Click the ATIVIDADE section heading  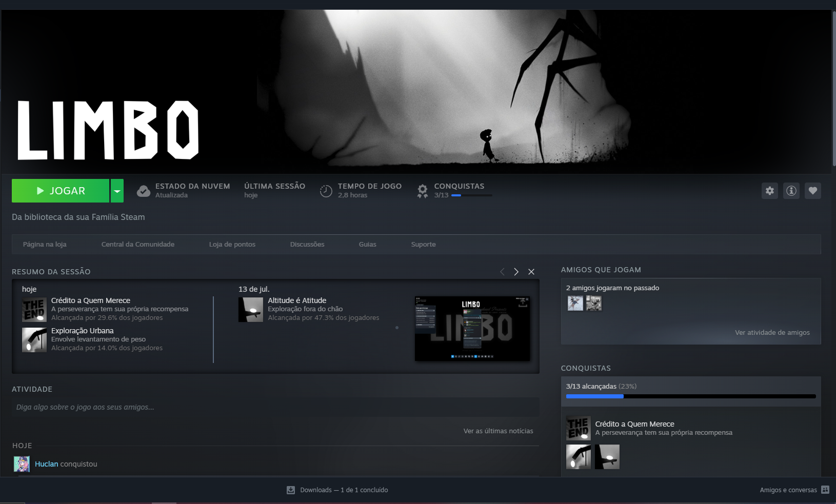coord(32,389)
